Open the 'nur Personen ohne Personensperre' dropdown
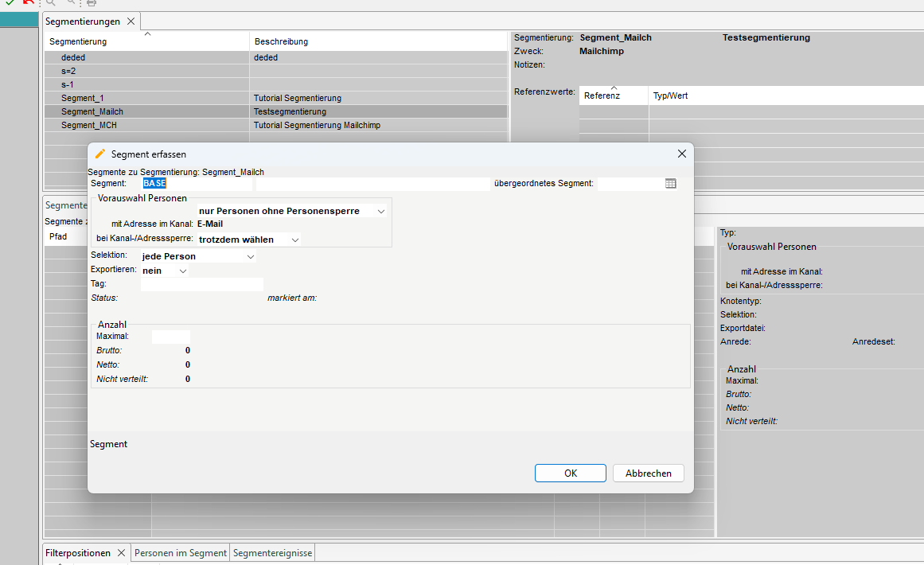 tap(381, 212)
